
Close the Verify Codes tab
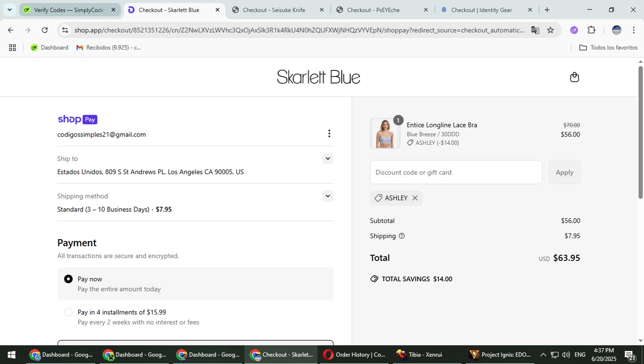tap(113, 10)
